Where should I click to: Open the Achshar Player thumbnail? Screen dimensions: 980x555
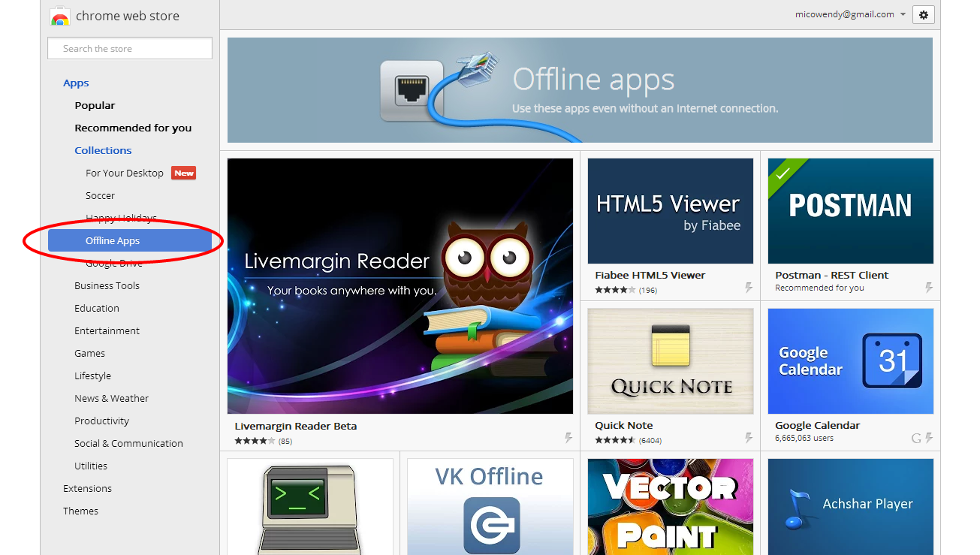click(851, 507)
